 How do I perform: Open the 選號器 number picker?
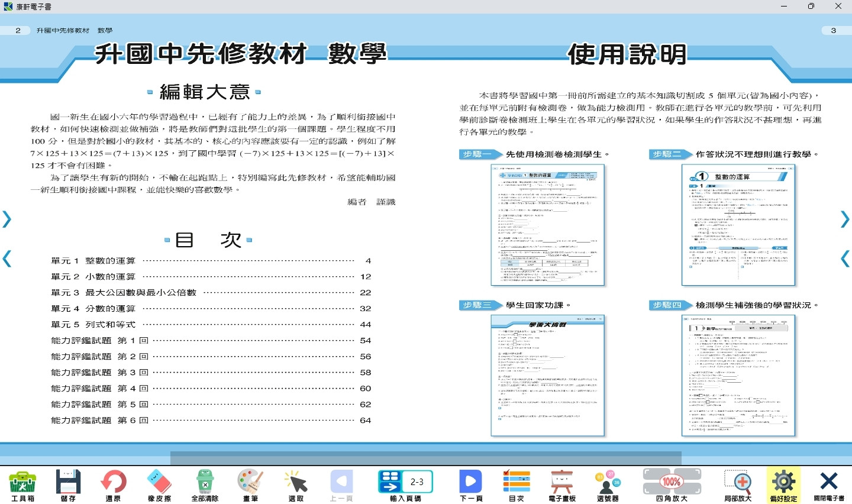click(x=608, y=486)
